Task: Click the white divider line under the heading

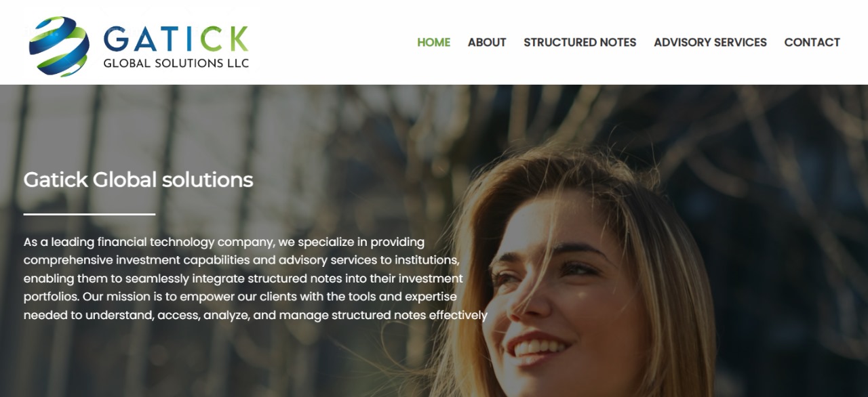Action: 90,214
